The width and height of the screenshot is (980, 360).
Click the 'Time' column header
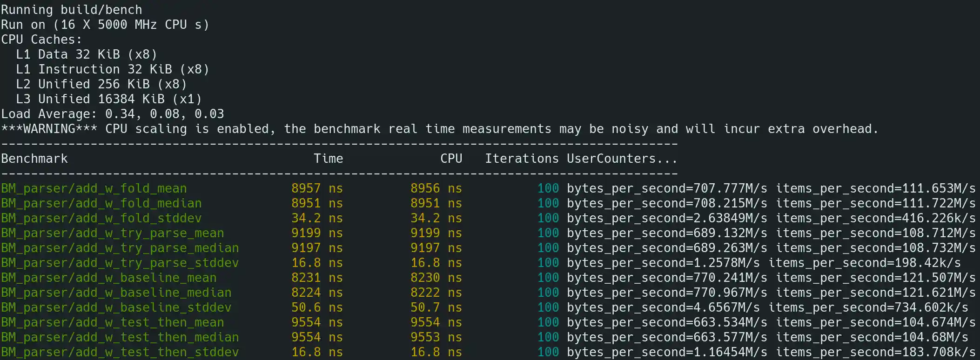point(329,159)
